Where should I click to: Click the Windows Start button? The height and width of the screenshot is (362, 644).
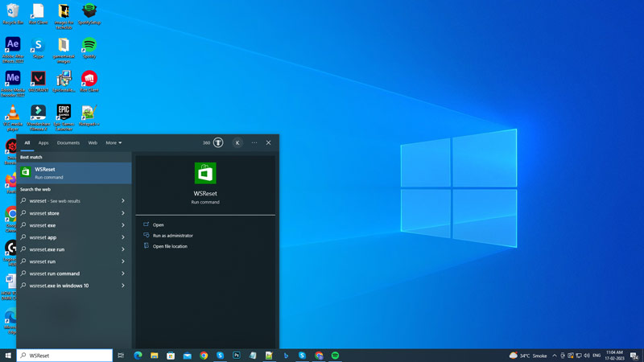click(8, 355)
